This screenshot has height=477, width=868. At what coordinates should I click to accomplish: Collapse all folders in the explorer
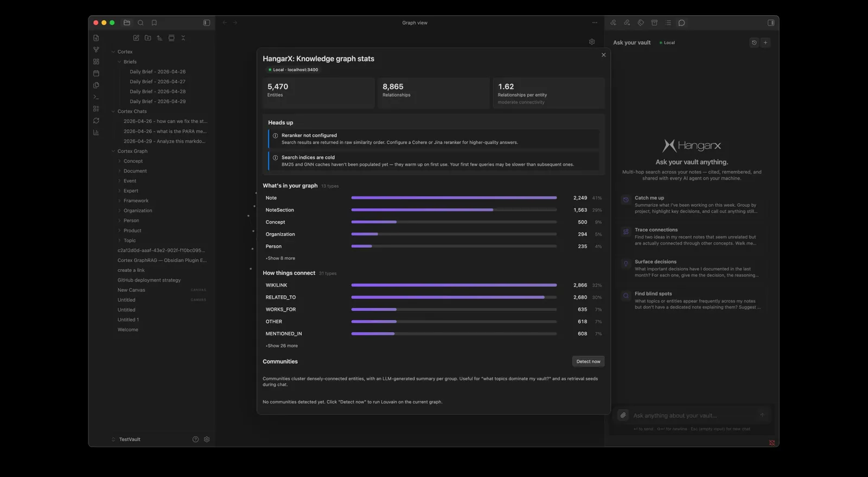[183, 38]
